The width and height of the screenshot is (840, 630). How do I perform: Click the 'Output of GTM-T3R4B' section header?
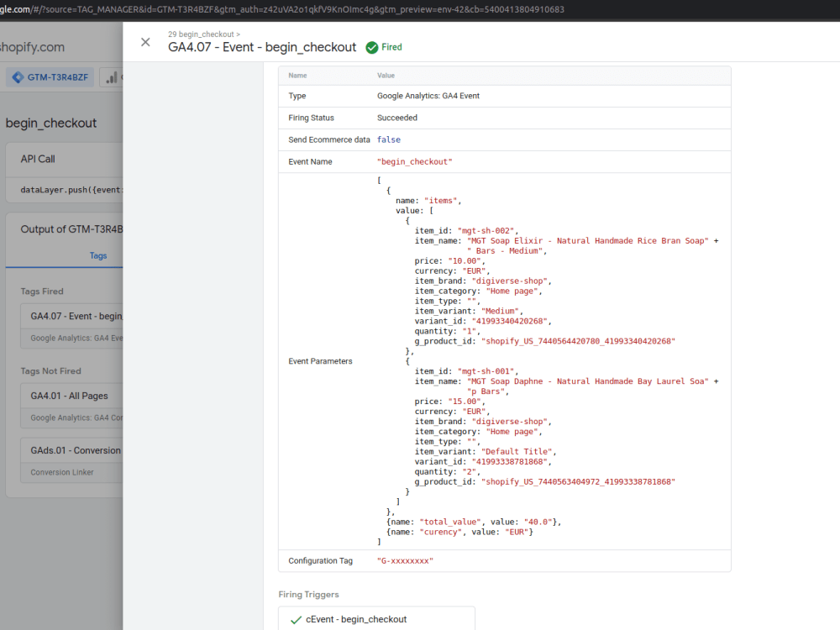[71, 229]
